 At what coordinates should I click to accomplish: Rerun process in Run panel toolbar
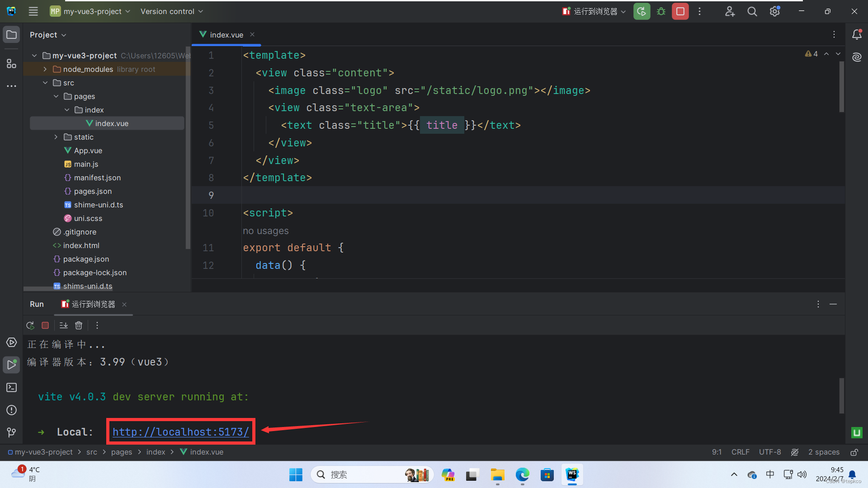tap(30, 325)
